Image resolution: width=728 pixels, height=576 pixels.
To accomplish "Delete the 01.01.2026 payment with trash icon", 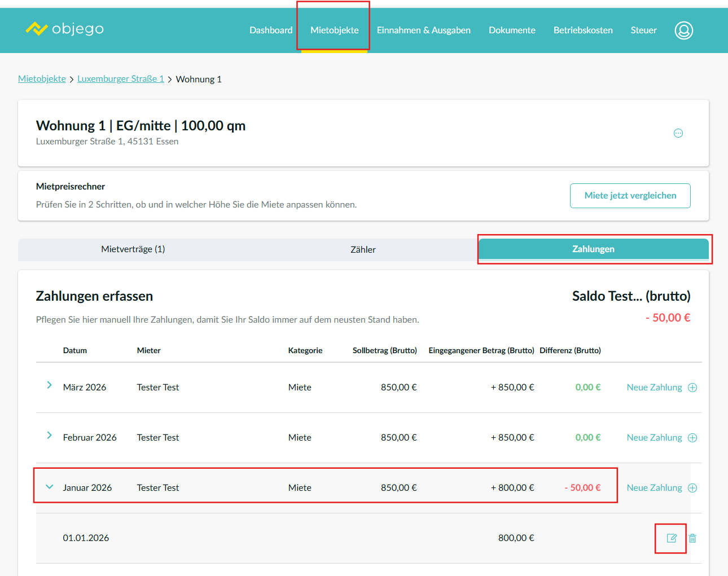I will 692,538.
